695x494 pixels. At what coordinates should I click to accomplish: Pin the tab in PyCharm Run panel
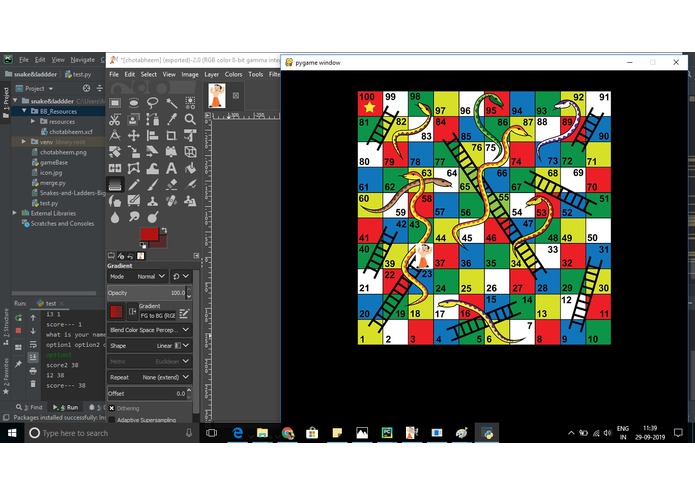tap(18, 364)
